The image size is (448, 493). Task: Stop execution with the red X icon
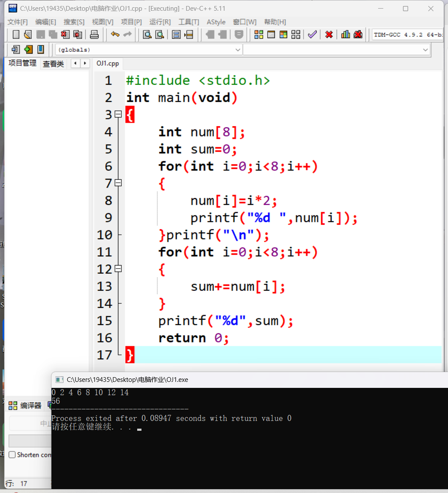[x=329, y=35]
